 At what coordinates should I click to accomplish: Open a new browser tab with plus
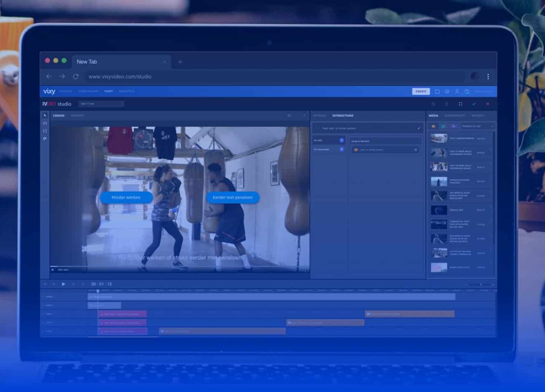[180, 62]
